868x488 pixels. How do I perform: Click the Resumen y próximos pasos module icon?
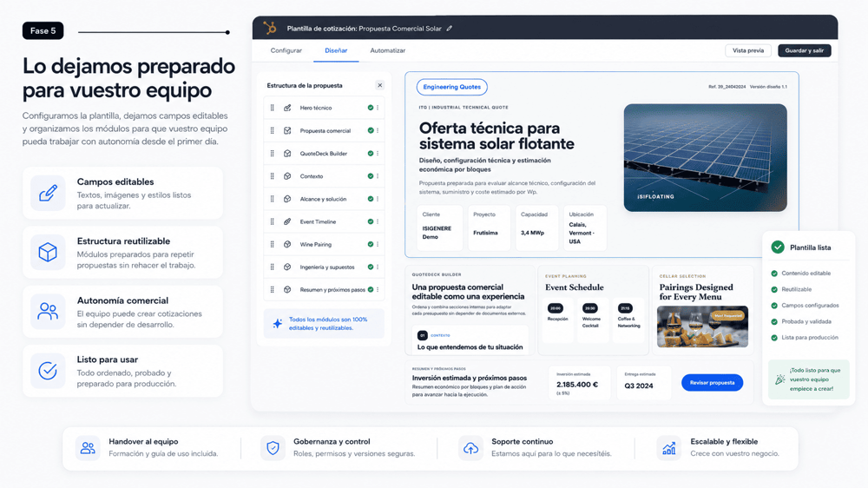[287, 290]
